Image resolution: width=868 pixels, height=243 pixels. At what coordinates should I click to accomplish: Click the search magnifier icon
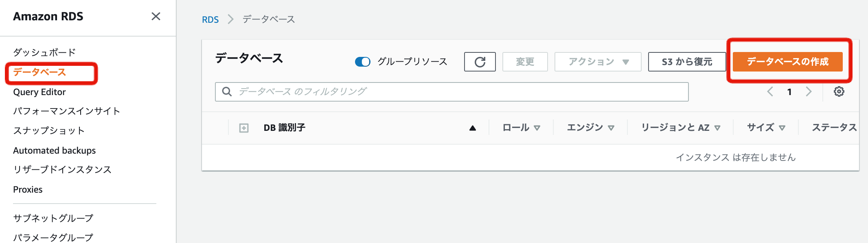[227, 91]
